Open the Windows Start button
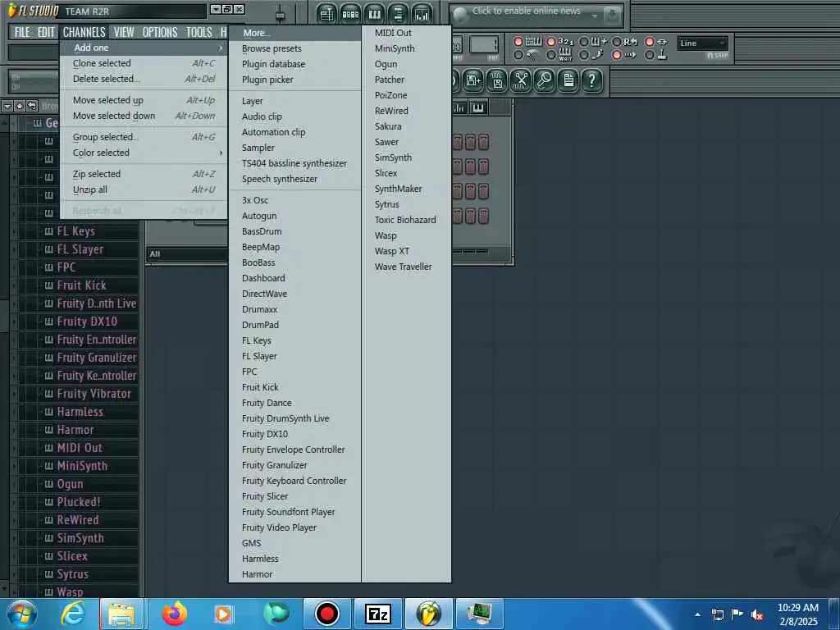The width and height of the screenshot is (840, 630). tap(22, 614)
